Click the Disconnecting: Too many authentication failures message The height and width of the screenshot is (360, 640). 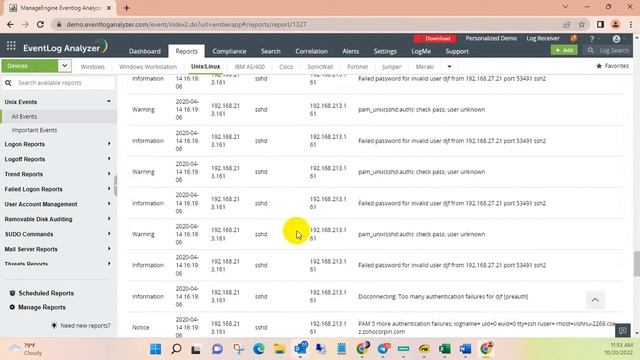click(443, 296)
